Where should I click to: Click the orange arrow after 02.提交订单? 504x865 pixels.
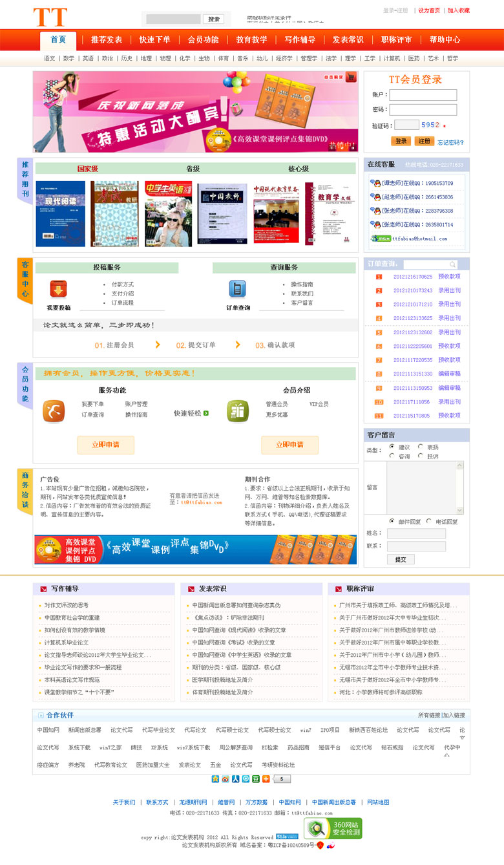(x=238, y=345)
